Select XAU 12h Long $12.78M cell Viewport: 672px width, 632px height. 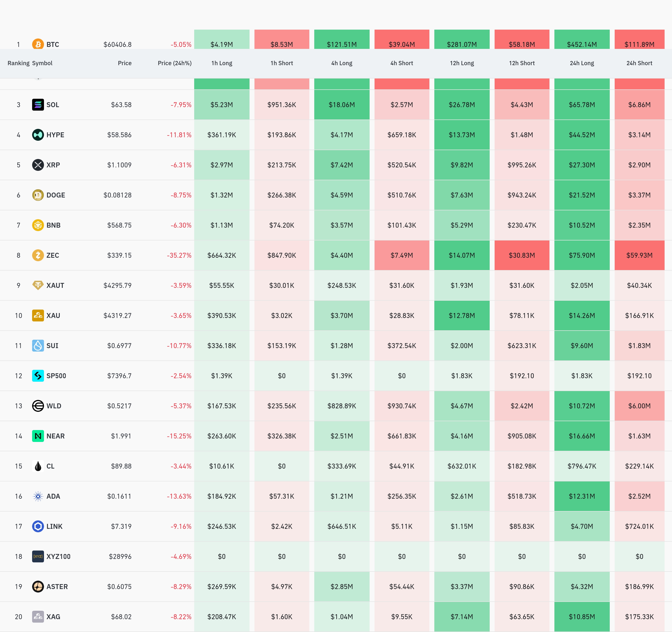click(x=462, y=316)
